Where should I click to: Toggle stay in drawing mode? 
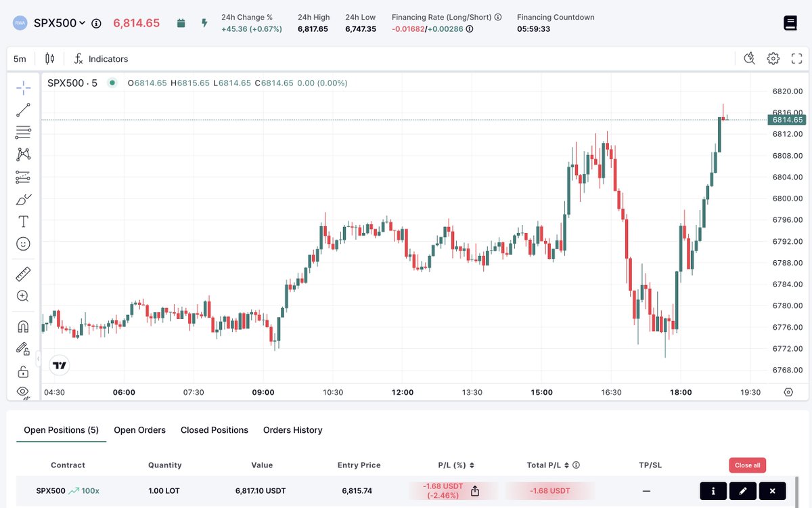coord(23,349)
